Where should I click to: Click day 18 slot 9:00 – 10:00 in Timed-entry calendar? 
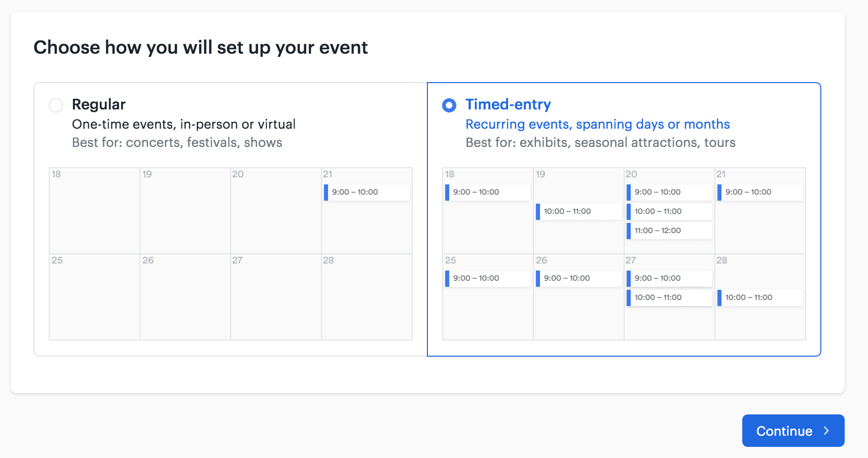[488, 192]
